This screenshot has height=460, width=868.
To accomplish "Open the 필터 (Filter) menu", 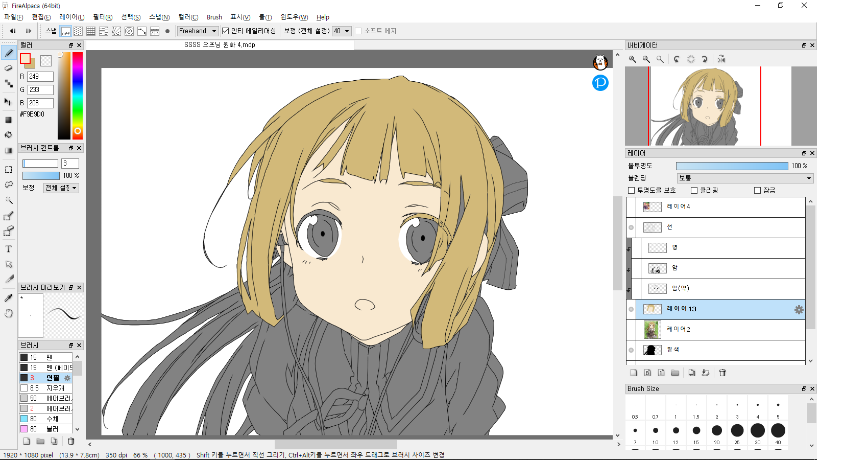I will click(x=103, y=17).
